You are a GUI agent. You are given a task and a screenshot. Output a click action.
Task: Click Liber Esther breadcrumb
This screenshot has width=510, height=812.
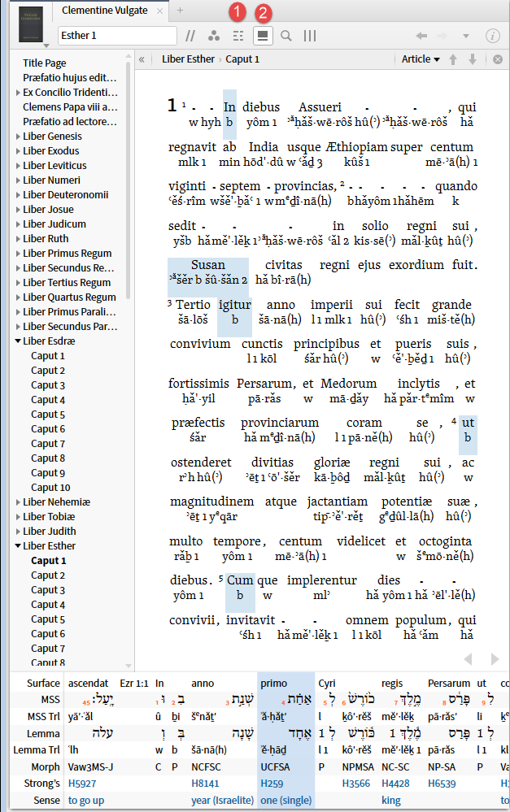click(x=188, y=59)
